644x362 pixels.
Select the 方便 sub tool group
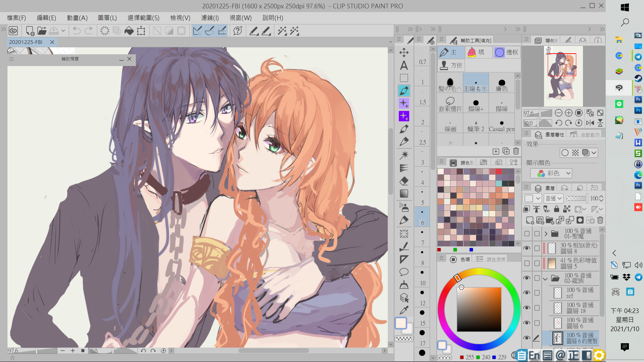pos(451,65)
